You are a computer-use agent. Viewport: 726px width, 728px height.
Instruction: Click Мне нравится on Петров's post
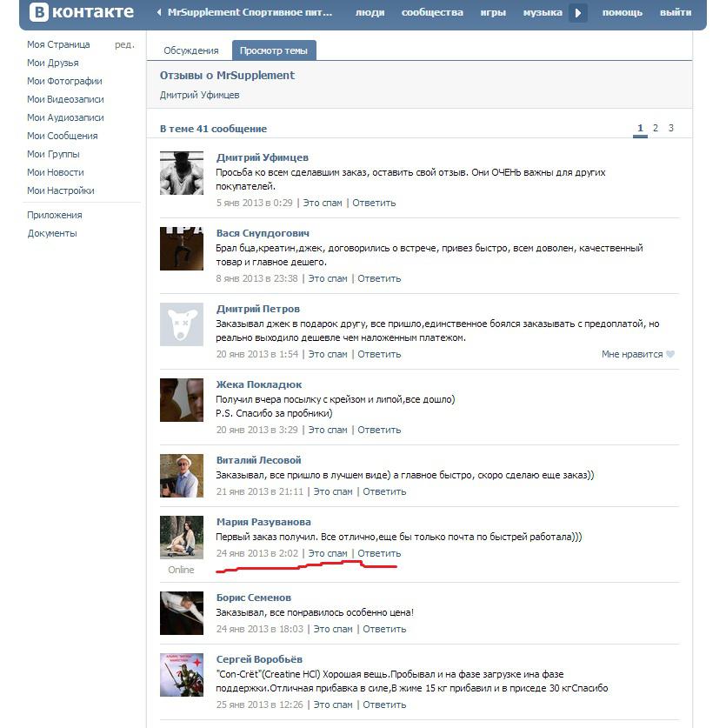tap(632, 354)
